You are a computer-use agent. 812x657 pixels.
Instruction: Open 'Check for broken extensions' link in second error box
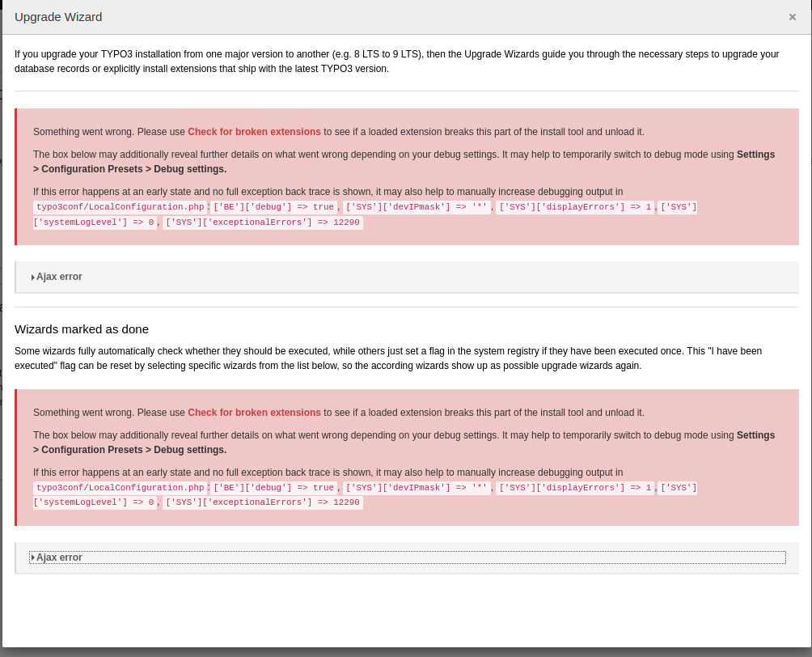254,413
